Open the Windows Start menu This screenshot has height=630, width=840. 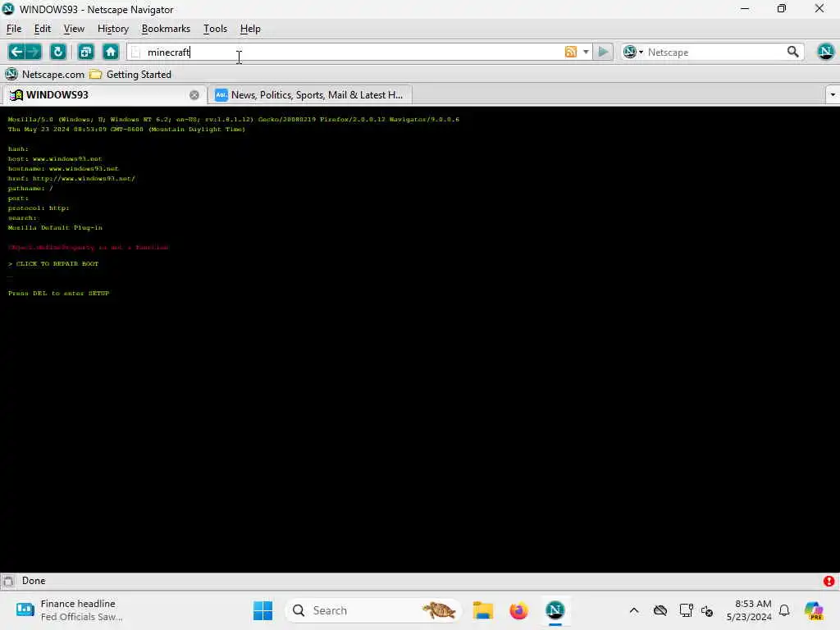pos(262,610)
